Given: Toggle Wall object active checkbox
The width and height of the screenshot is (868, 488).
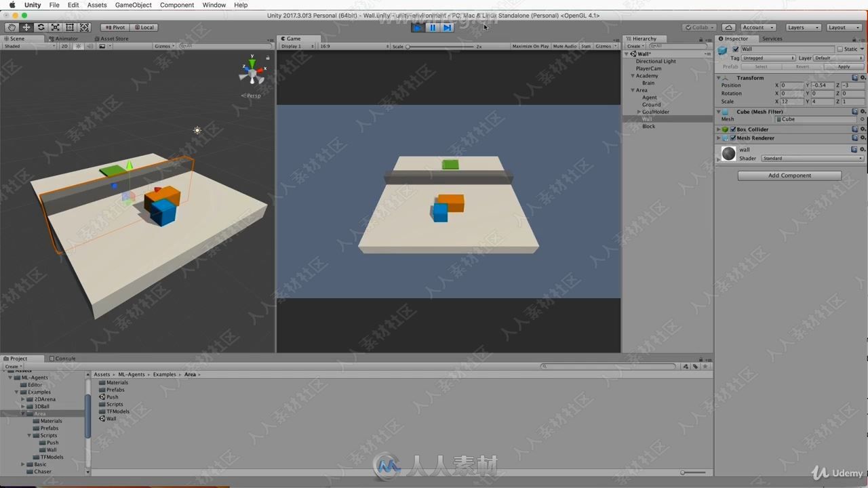Looking at the screenshot, I should coord(736,49).
